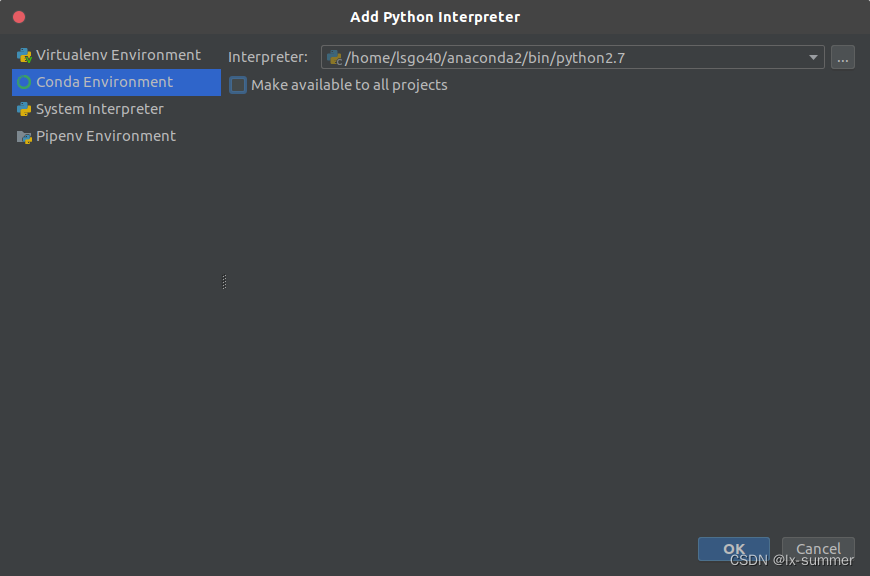Click the Make available to all projects label
This screenshot has height=576, width=870.
point(349,85)
